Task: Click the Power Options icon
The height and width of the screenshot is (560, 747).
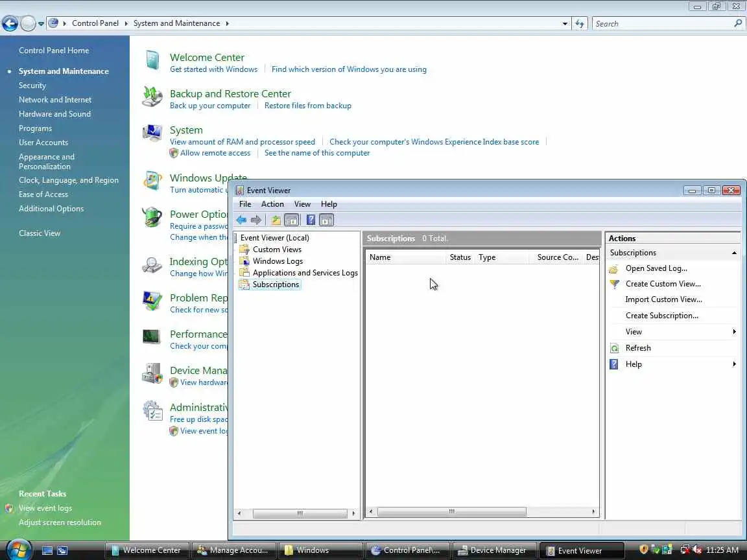Action: pyautogui.click(x=152, y=217)
